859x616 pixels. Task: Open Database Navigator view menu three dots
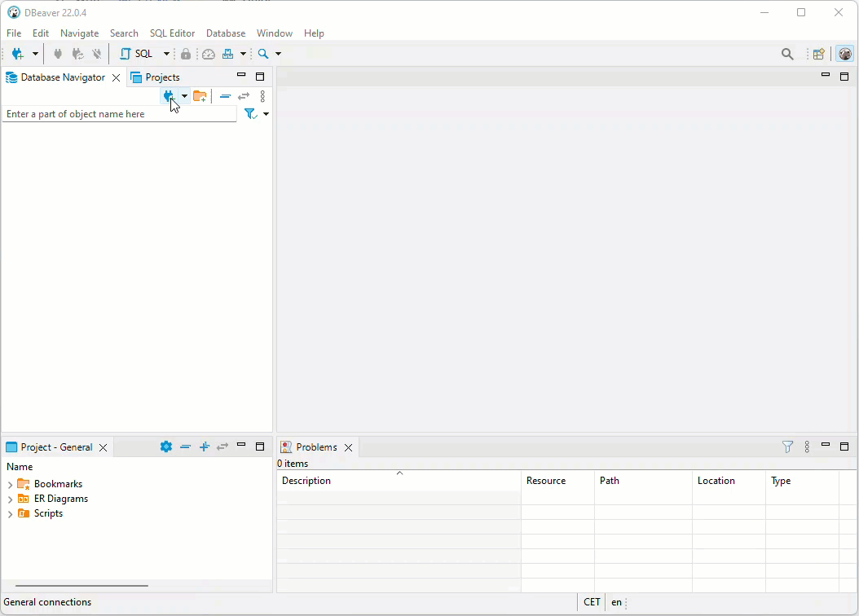[x=262, y=96]
